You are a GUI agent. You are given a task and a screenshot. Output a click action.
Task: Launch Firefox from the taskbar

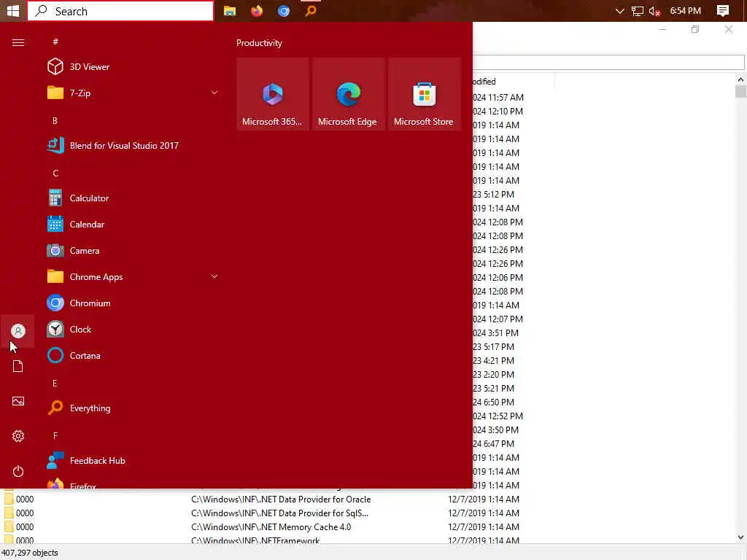click(x=257, y=10)
